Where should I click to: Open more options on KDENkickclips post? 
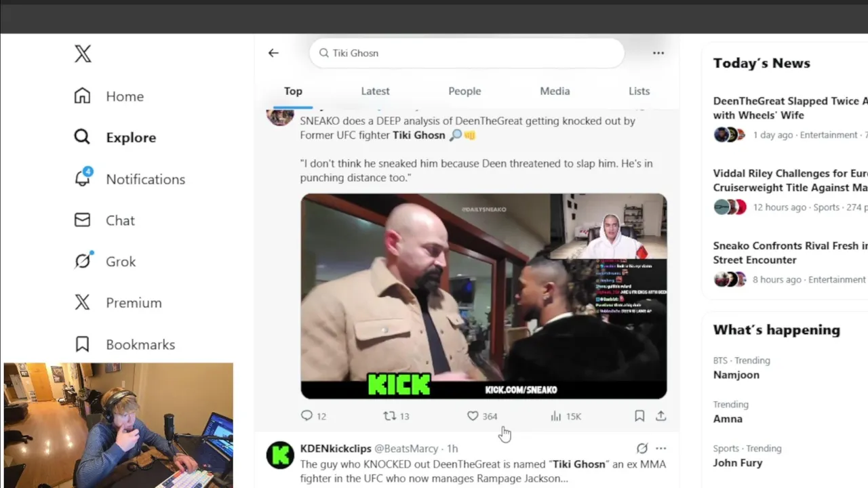click(661, 448)
